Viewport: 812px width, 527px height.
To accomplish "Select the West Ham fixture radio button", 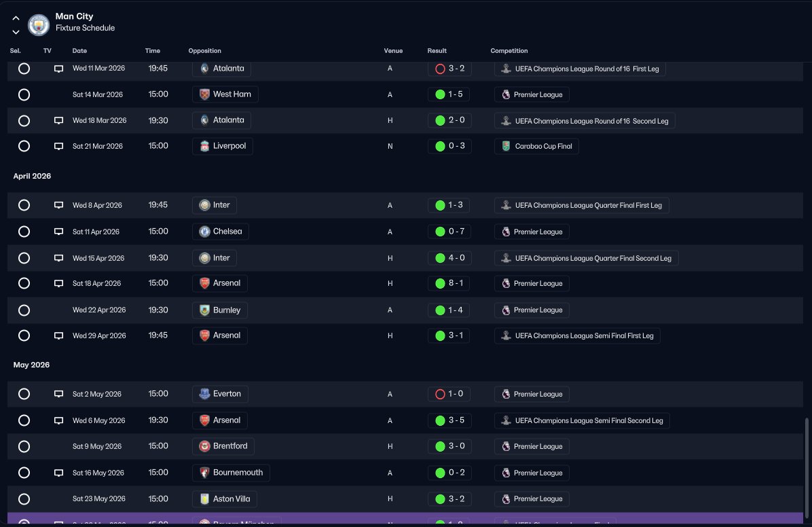I will (x=24, y=94).
